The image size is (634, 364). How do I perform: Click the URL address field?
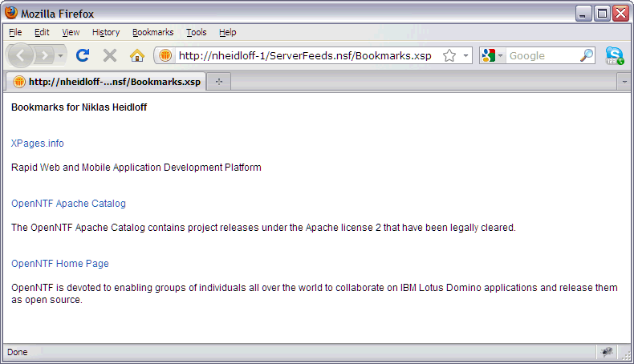(305, 55)
